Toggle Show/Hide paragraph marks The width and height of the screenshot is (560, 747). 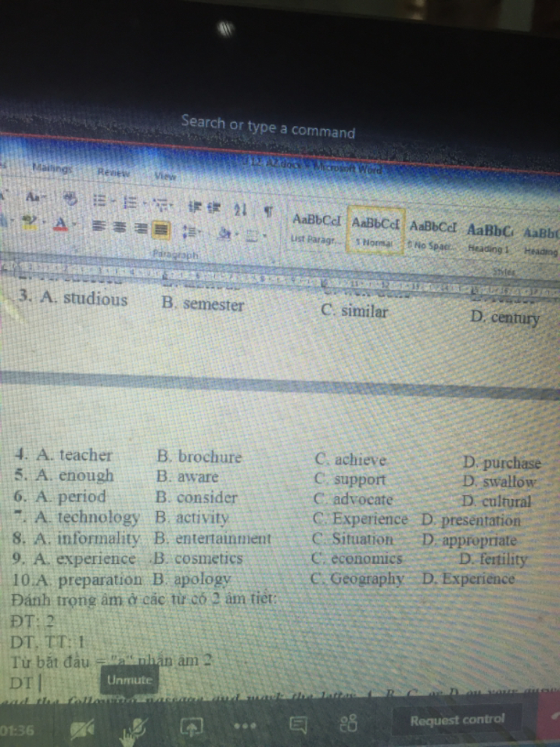click(269, 211)
